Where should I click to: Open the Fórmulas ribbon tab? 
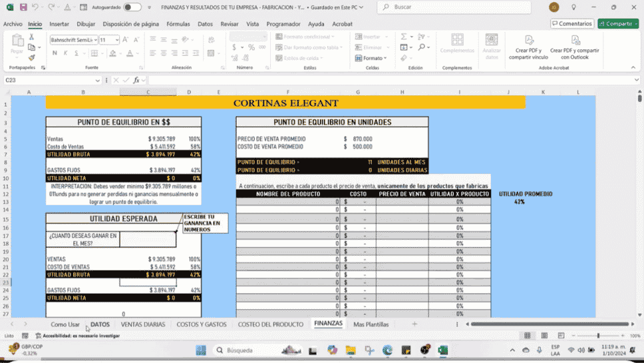click(178, 24)
